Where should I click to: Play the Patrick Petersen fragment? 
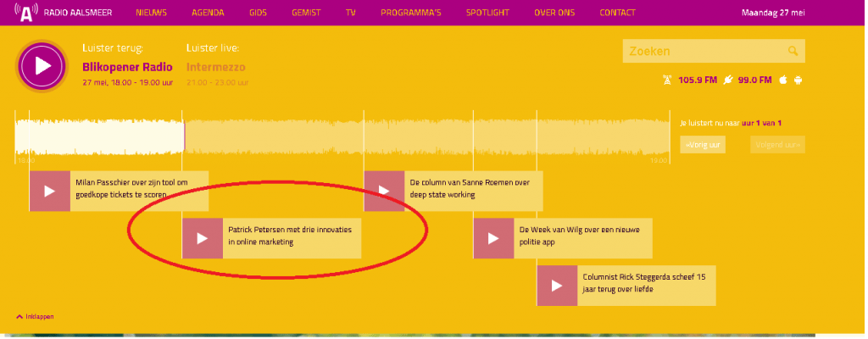tap(203, 238)
